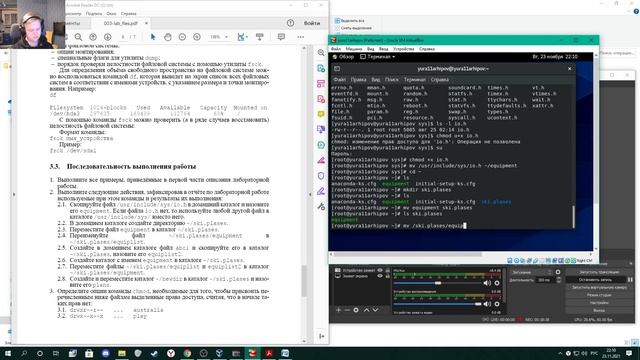Click Остановить запись button in OBS

pos(596,280)
